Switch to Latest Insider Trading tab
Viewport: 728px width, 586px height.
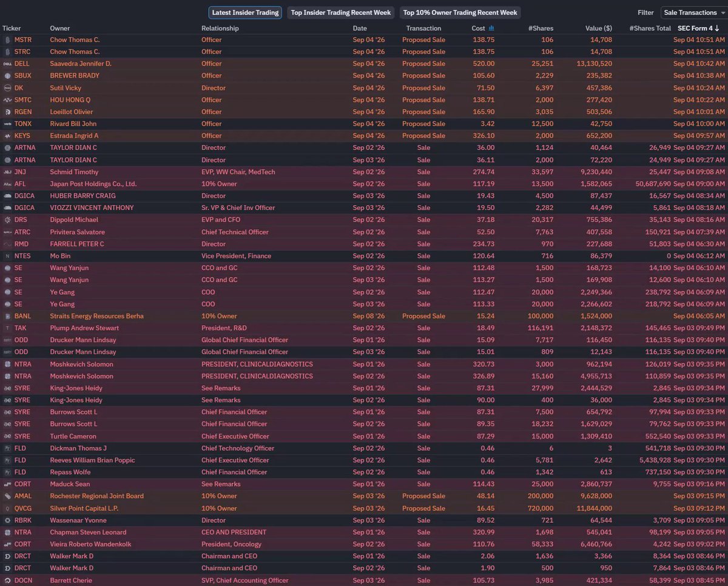pyautogui.click(x=245, y=13)
